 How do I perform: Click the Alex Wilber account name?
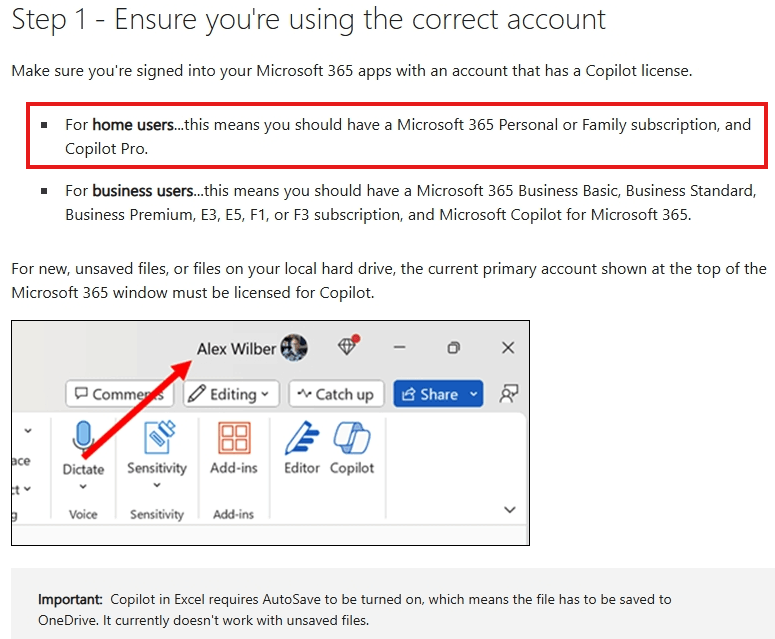coord(236,349)
